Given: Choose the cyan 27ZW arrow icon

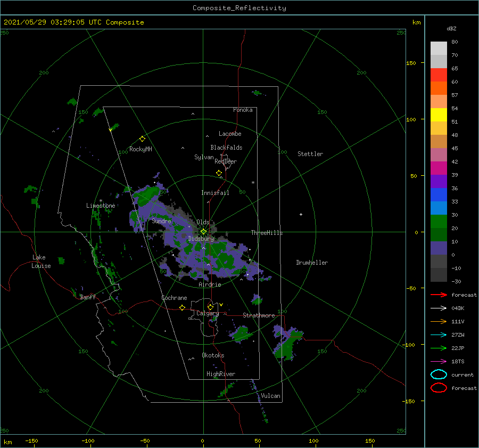Looking at the screenshot, I should (439, 335).
